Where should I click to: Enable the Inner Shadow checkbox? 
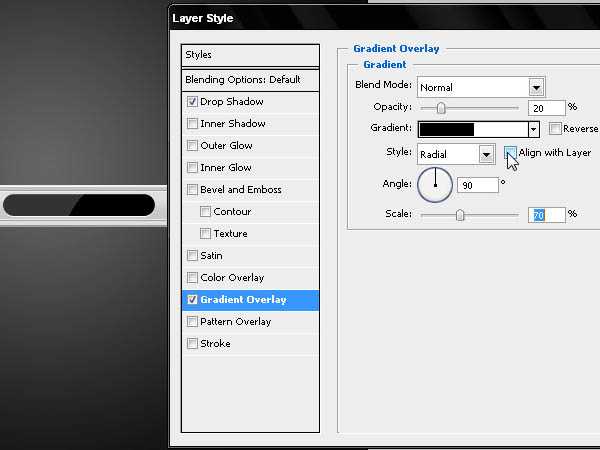point(192,124)
